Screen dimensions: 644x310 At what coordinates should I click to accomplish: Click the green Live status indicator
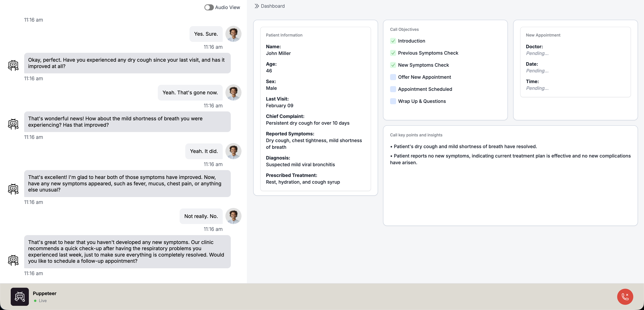(35, 301)
